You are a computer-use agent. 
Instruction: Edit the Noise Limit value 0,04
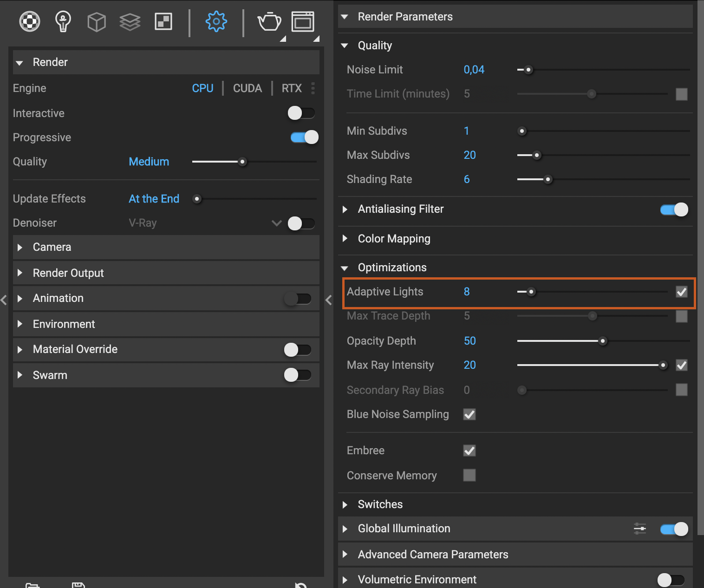(474, 70)
